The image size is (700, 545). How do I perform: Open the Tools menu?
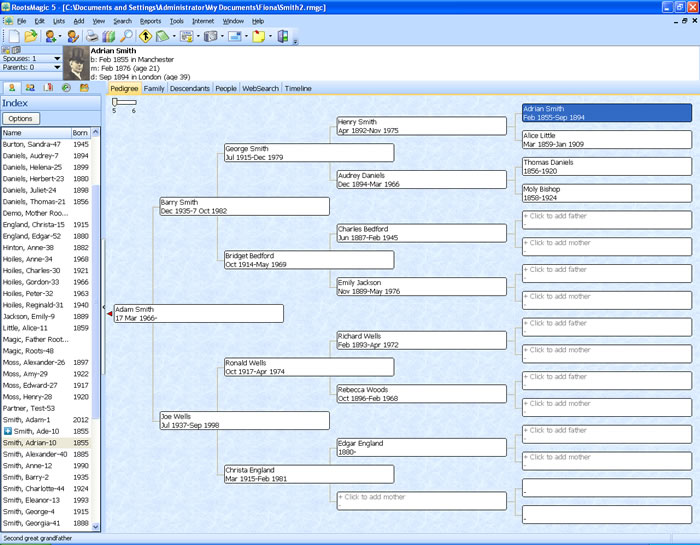[x=176, y=21]
